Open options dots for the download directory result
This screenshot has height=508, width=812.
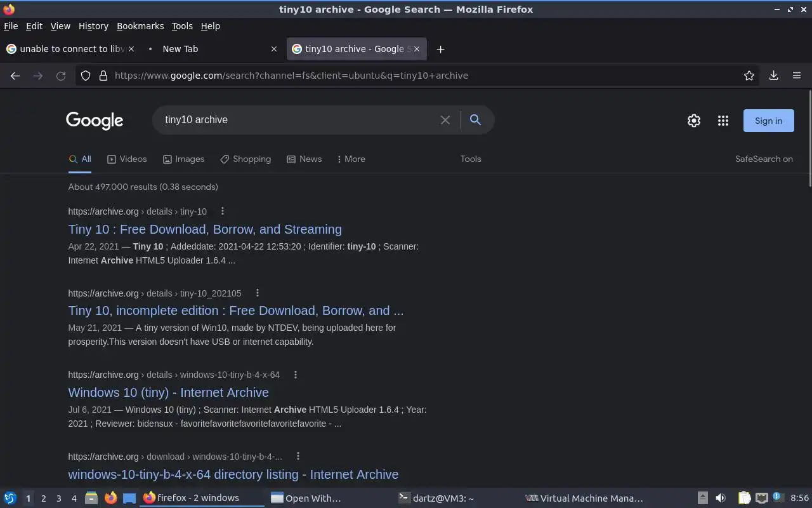[x=298, y=456]
